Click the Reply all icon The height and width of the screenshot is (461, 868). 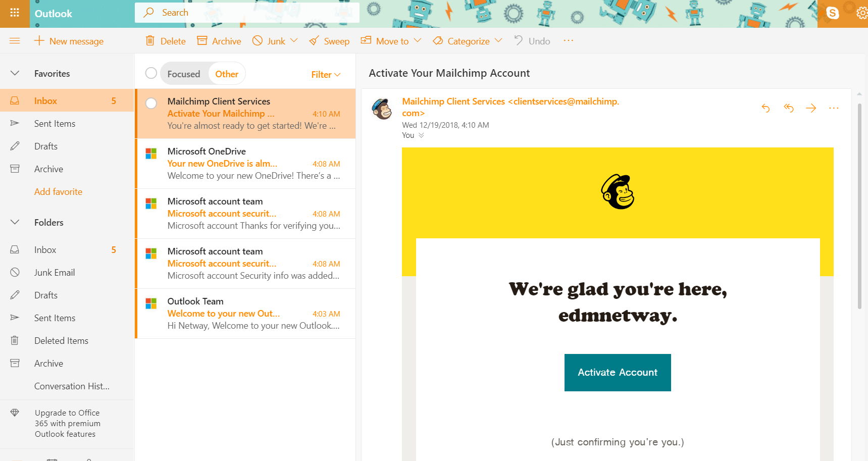click(788, 108)
